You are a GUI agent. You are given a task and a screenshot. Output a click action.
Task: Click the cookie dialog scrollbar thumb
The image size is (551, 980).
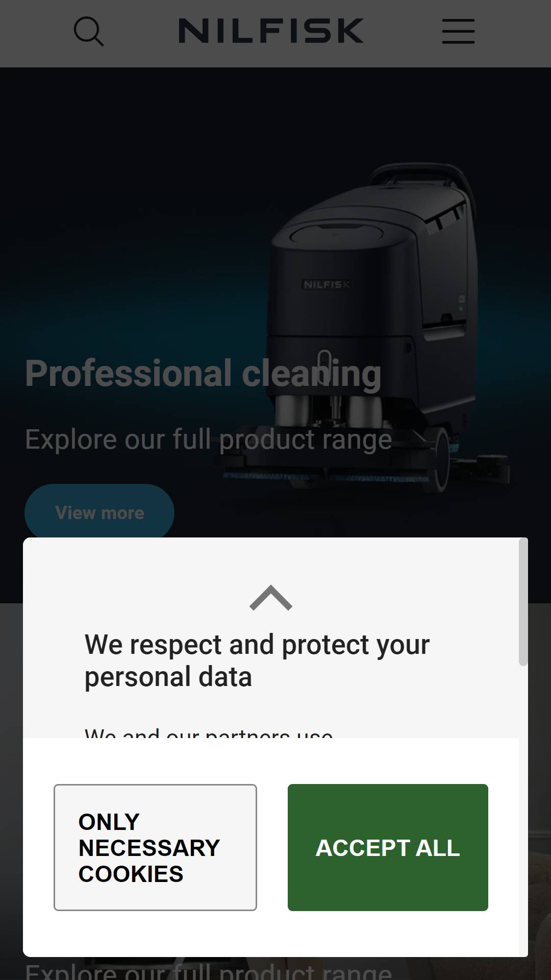pyautogui.click(x=523, y=602)
